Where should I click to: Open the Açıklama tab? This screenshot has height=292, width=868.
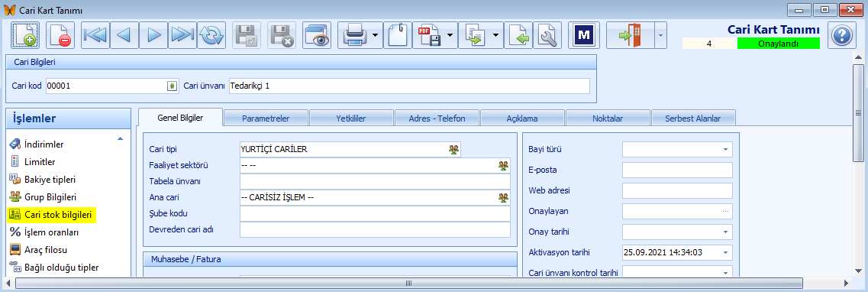coord(522,118)
